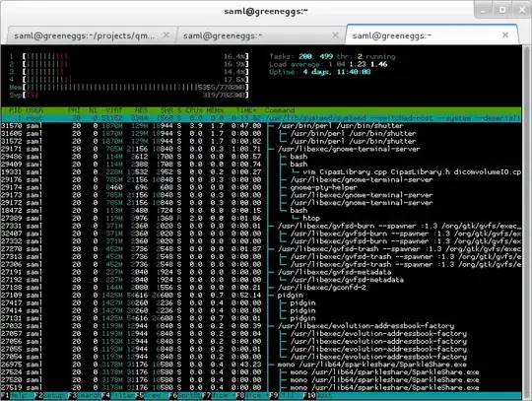Collapse SparkleShare mono tree at PID 26975

pos(261,365)
